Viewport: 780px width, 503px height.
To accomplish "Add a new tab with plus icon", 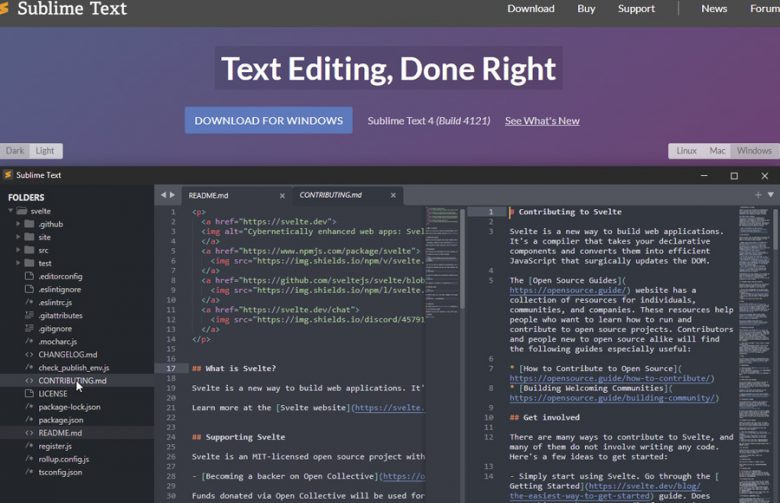I will (x=758, y=195).
